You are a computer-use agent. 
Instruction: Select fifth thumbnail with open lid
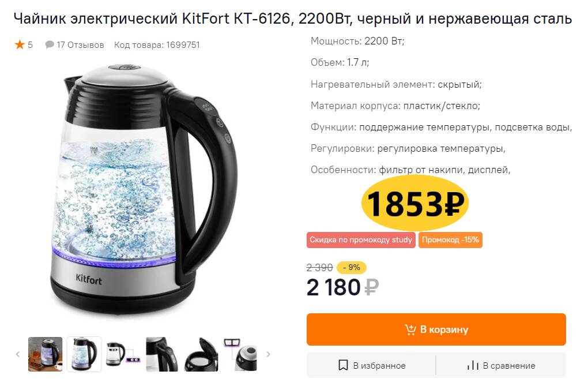201,354
